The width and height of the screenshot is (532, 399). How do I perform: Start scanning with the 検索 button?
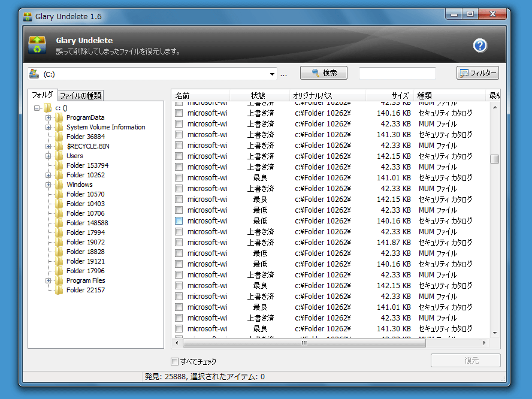point(324,73)
